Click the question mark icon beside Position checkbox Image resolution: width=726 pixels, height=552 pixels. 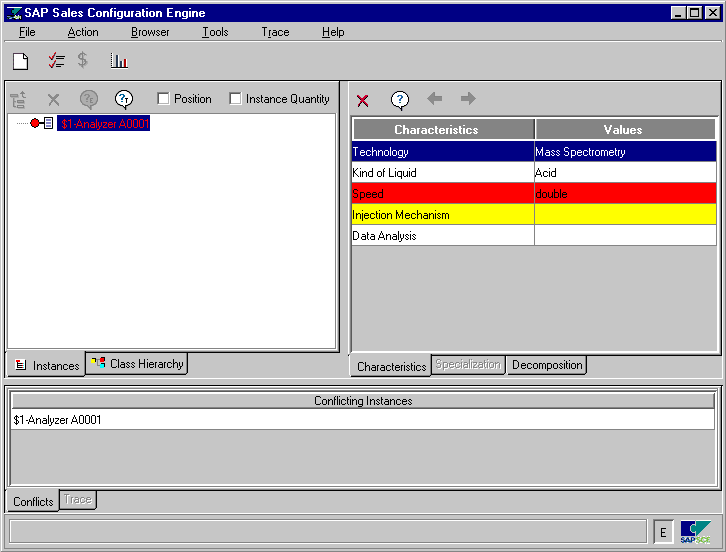(123, 99)
